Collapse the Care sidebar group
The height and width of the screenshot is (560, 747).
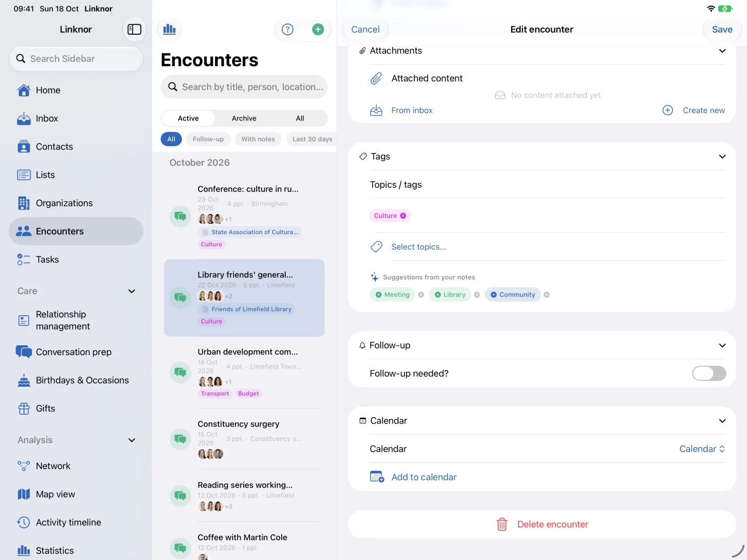tap(132, 291)
